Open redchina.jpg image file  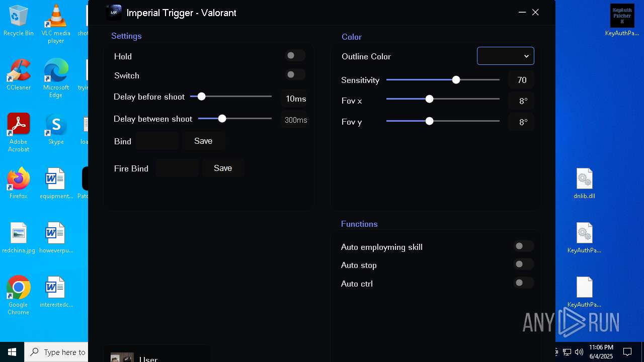19,238
